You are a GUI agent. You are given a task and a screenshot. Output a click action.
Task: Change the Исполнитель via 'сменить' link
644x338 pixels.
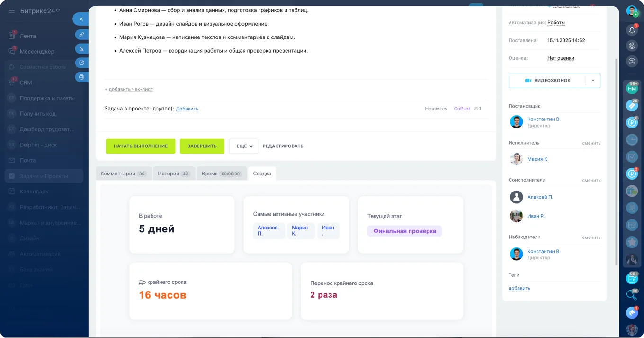tap(591, 142)
